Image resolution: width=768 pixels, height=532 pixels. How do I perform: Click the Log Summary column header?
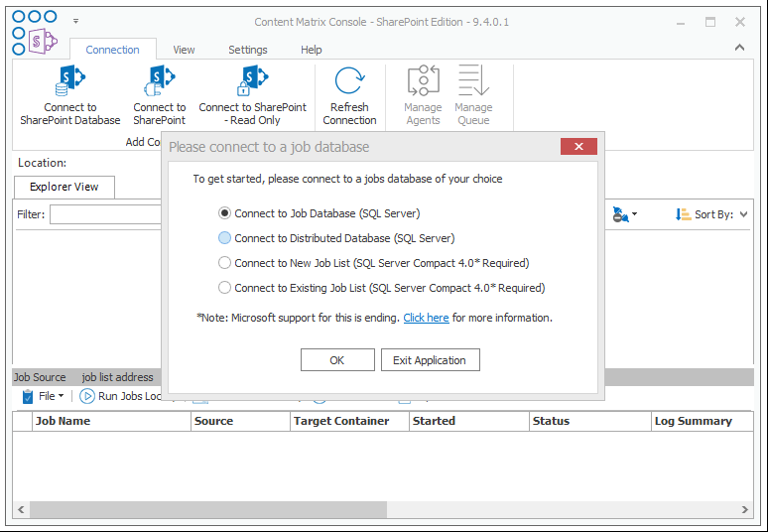(703, 421)
